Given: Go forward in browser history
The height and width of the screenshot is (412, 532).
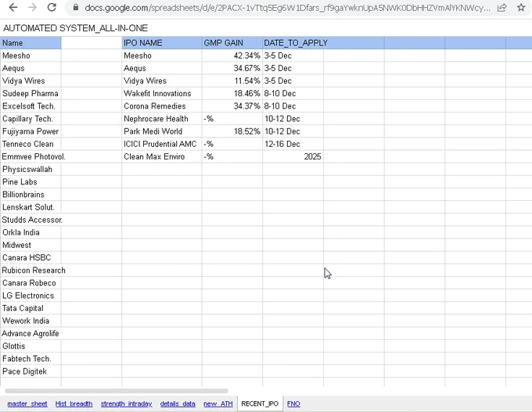Looking at the screenshot, I should [32, 8].
